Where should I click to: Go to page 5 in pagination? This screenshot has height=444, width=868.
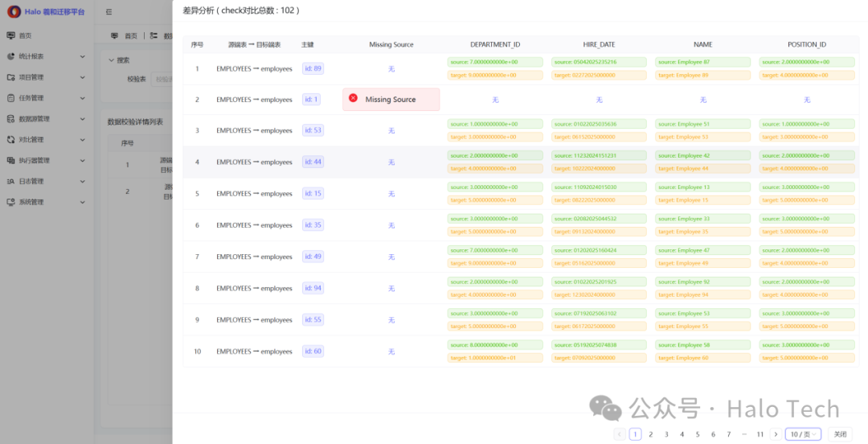pyautogui.click(x=698, y=434)
